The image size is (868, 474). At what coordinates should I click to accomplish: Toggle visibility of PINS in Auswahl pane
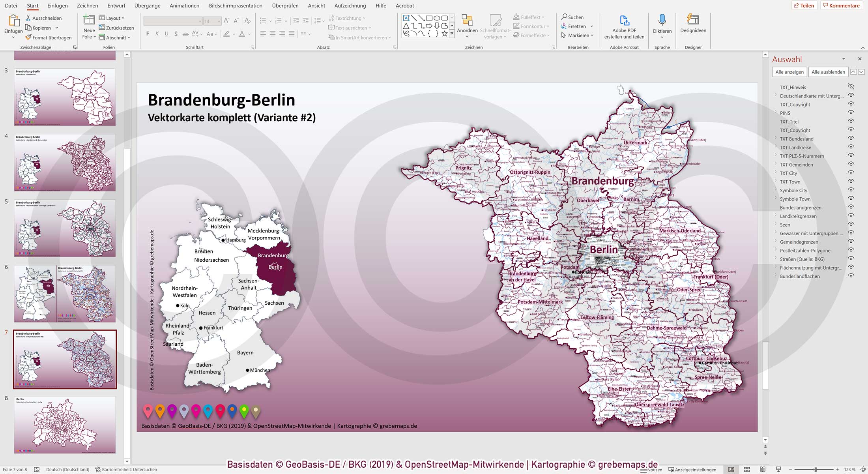[x=851, y=113]
